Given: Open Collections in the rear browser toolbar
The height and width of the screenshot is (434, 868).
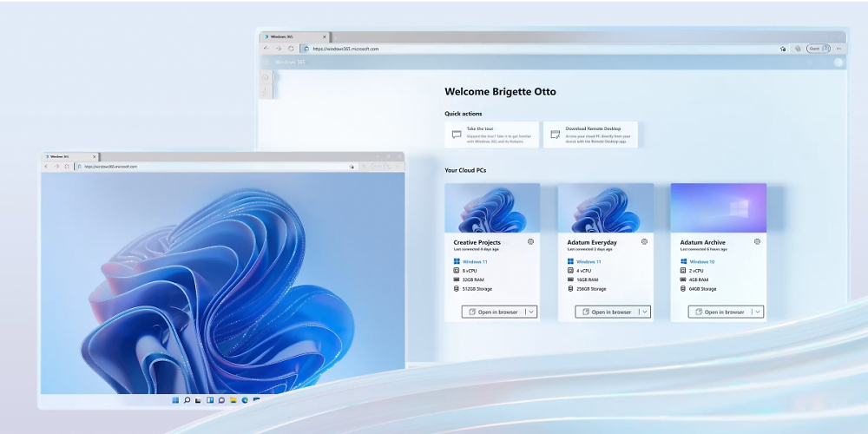Looking at the screenshot, I should 798,49.
